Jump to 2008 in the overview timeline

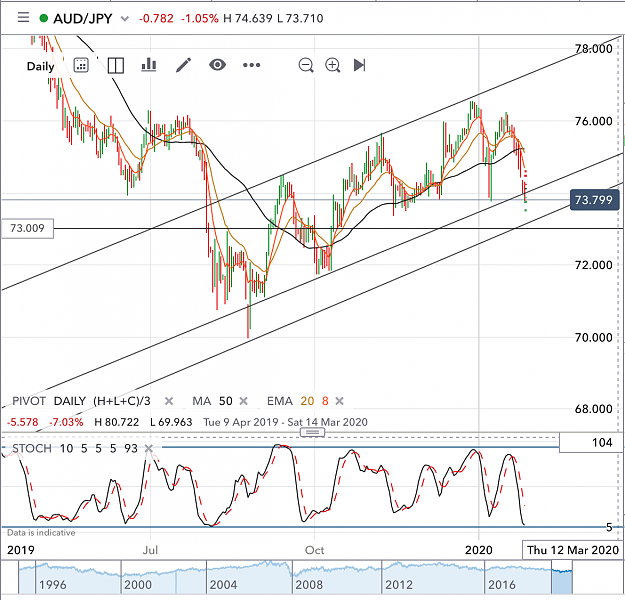(309, 585)
